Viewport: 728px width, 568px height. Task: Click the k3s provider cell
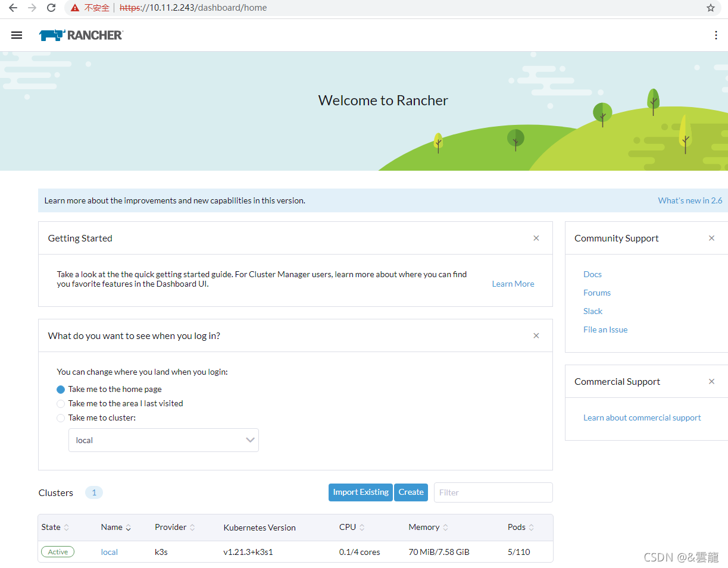pos(161,552)
